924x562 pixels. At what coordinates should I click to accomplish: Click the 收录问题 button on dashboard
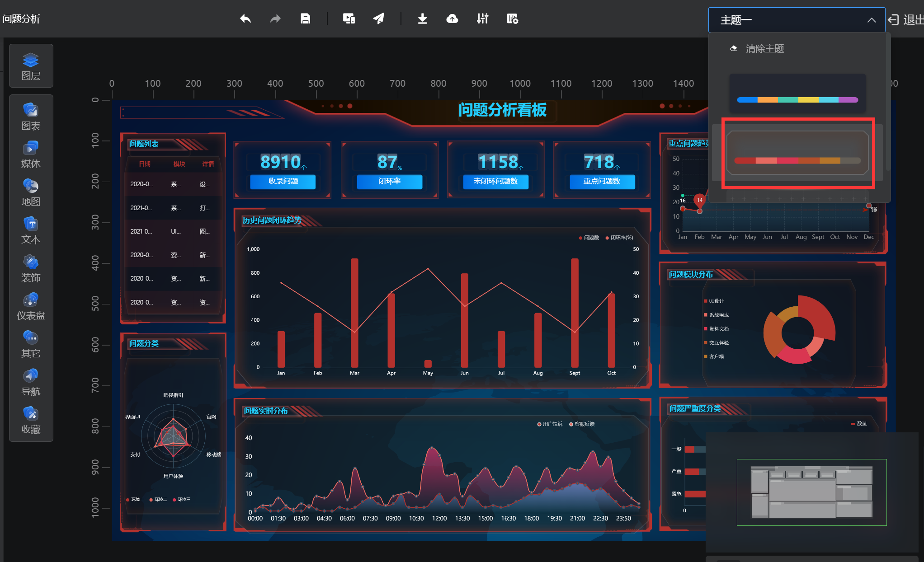click(283, 181)
